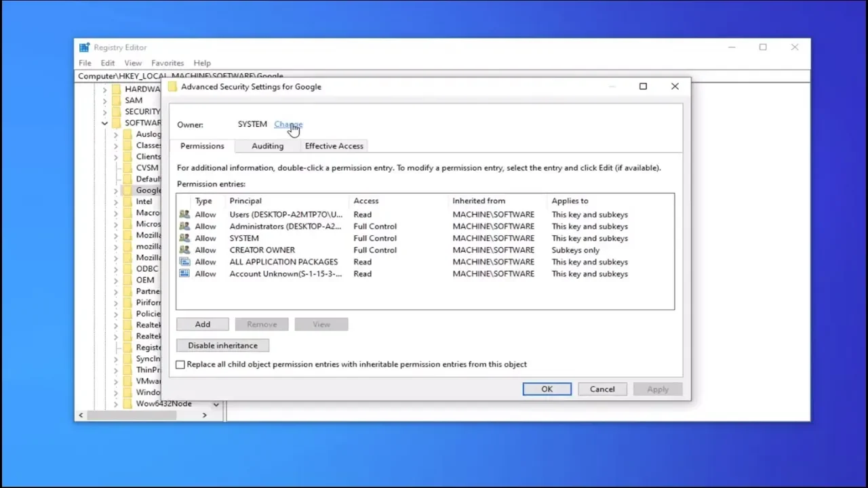
Task: Click the Change owner link
Action: [x=288, y=124]
